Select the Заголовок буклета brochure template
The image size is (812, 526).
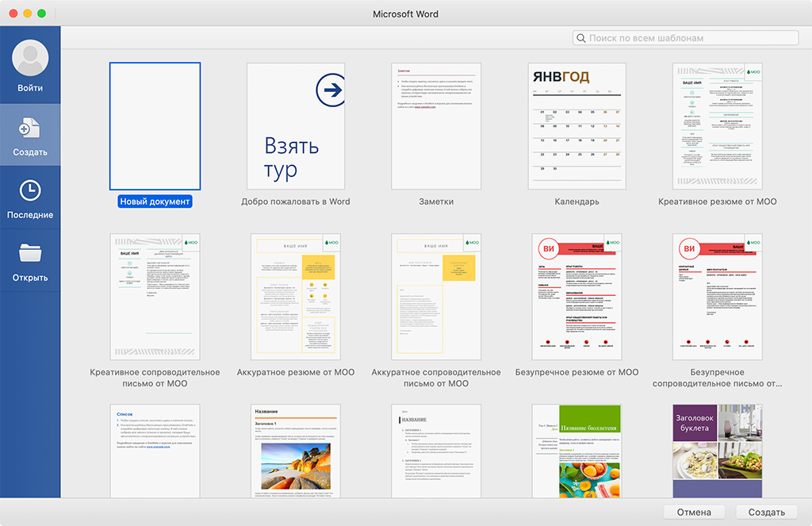pyautogui.click(x=717, y=451)
